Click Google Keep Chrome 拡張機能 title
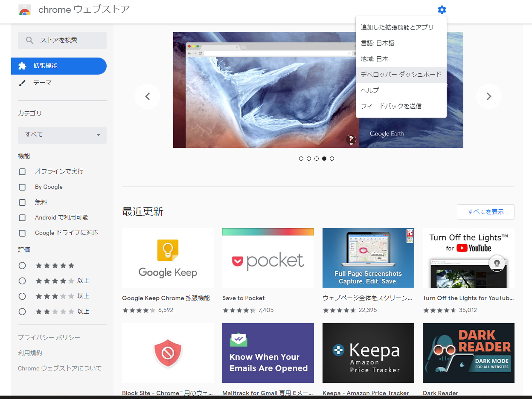The width and height of the screenshot is (532, 399). [x=166, y=298]
